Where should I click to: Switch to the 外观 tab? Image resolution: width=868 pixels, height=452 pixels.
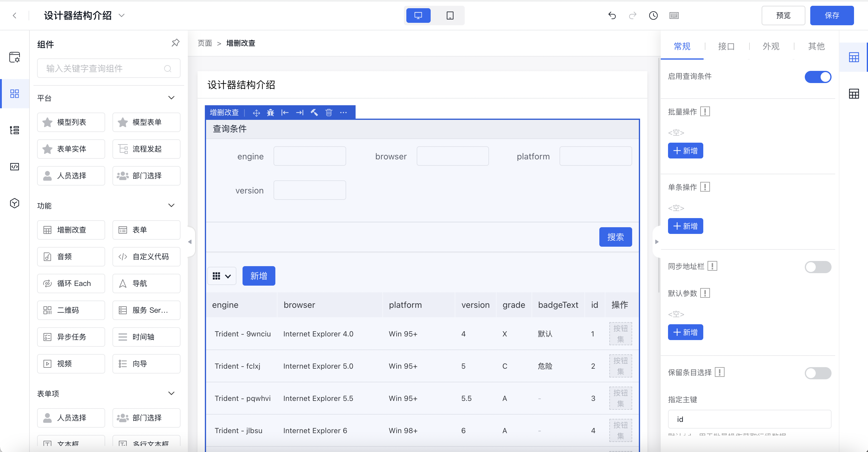tap(771, 46)
